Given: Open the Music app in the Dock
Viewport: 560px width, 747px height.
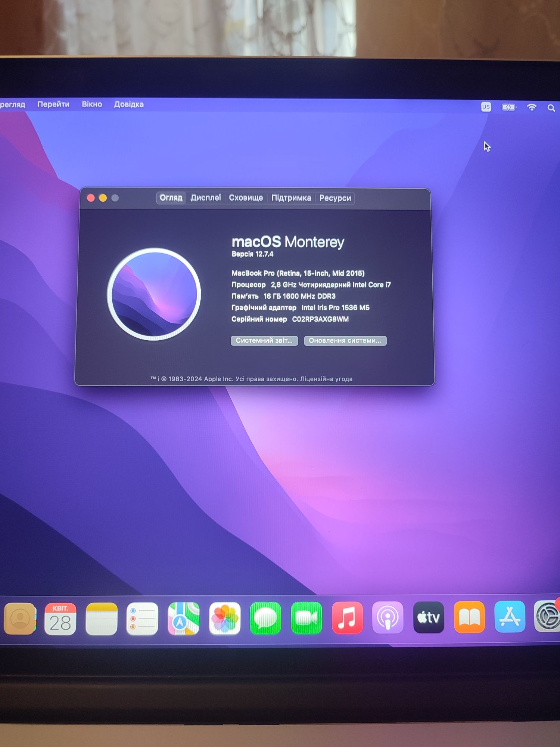Looking at the screenshot, I should tap(347, 617).
